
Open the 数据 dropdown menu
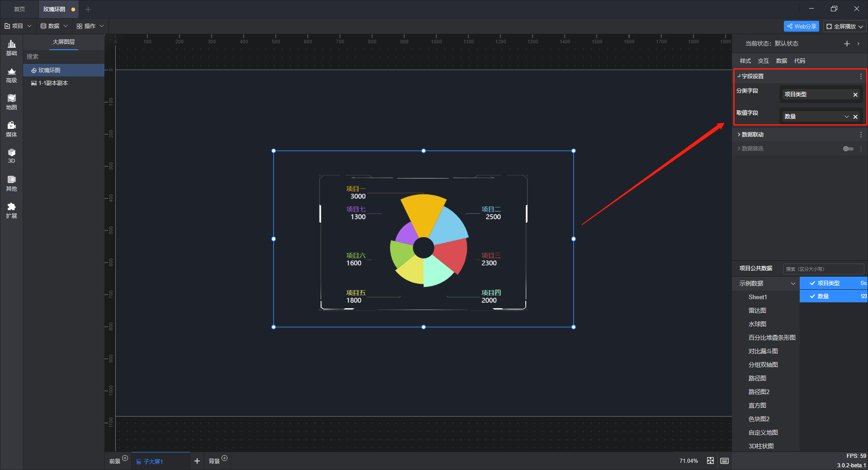54,26
